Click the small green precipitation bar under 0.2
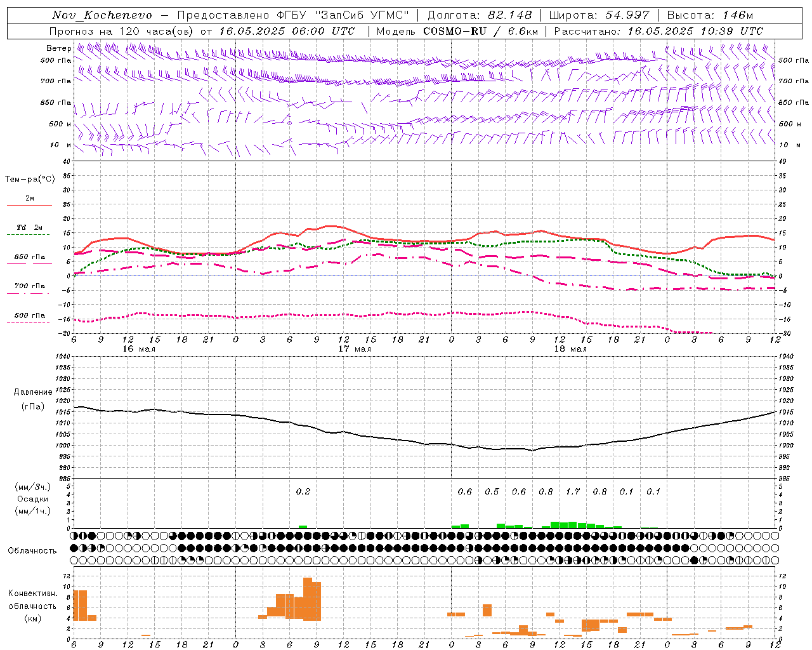Image resolution: width=812 pixels, height=650 pixels. (x=303, y=527)
